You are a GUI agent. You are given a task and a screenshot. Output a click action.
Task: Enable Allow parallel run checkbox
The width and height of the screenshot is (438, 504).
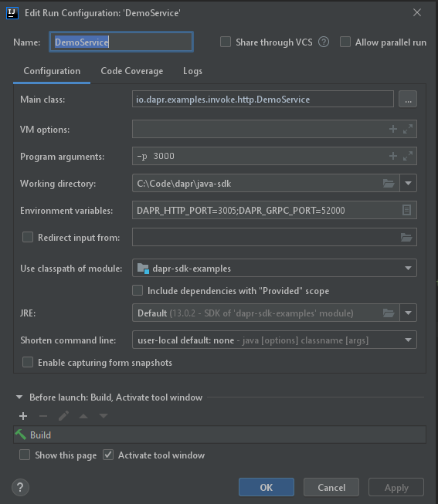tap(345, 42)
